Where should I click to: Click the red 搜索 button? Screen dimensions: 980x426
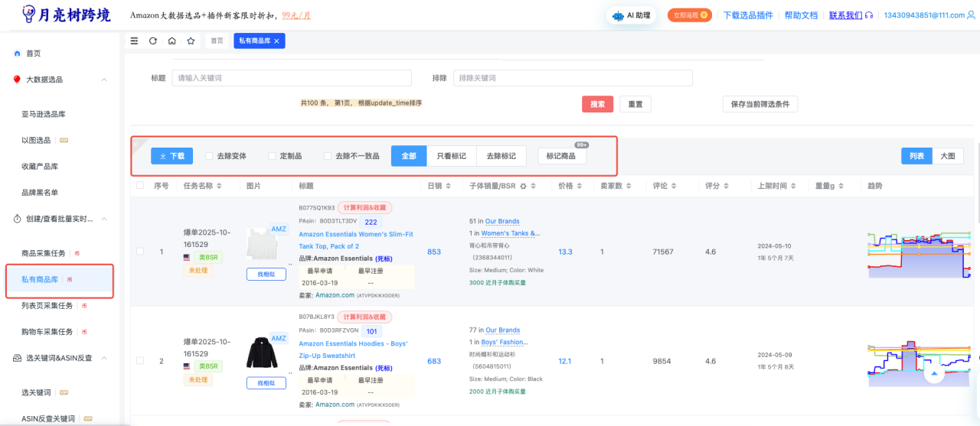[597, 105]
